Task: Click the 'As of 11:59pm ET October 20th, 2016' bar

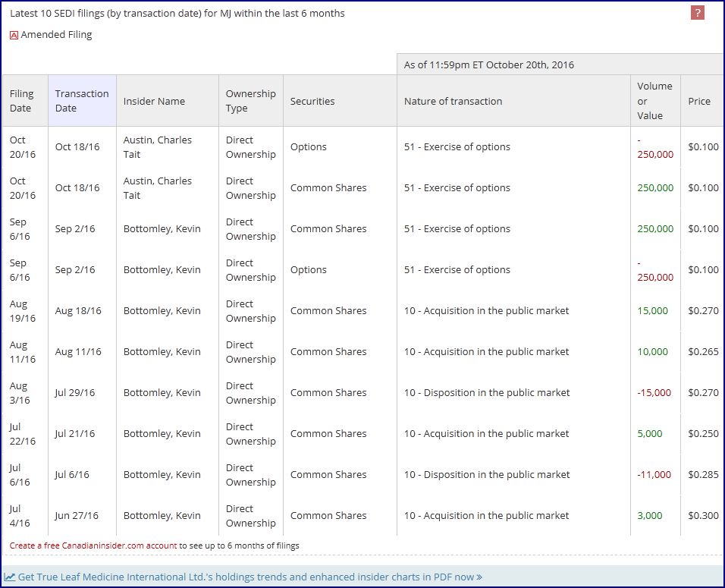Action: point(488,64)
